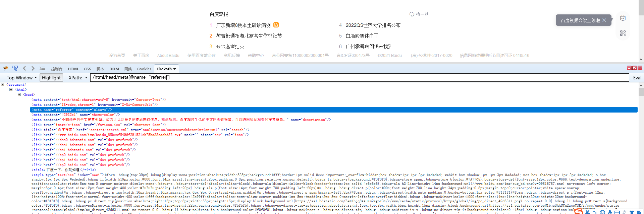Viewport: 644px width, 214px height.
Task: Open the Sogou emoji panel
Action: point(602,212)
